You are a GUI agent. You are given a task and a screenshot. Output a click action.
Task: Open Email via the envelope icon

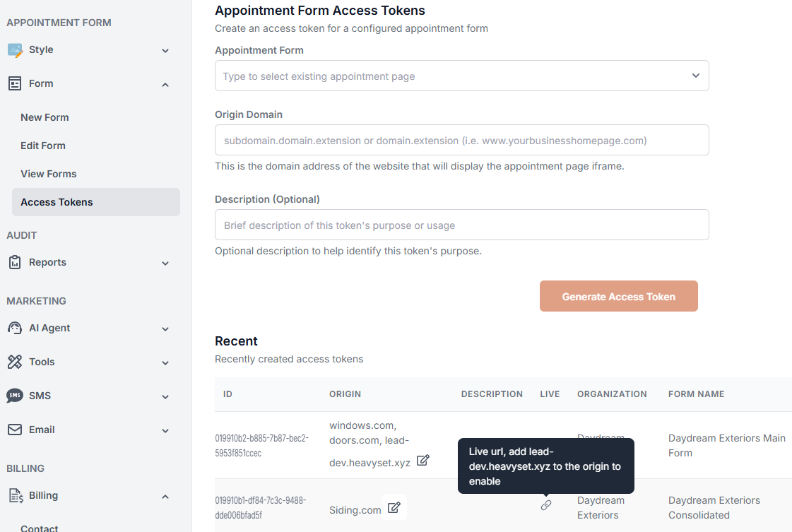[x=14, y=430]
